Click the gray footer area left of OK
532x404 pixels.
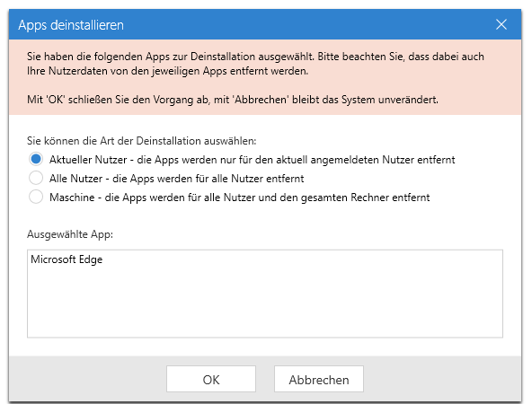(x=88, y=379)
